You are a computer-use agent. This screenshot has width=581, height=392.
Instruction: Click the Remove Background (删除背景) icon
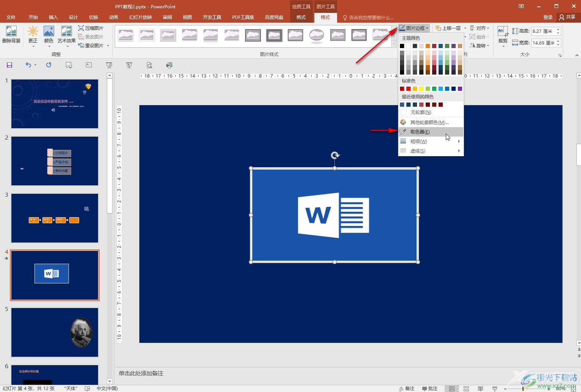pyautogui.click(x=11, y=35)
